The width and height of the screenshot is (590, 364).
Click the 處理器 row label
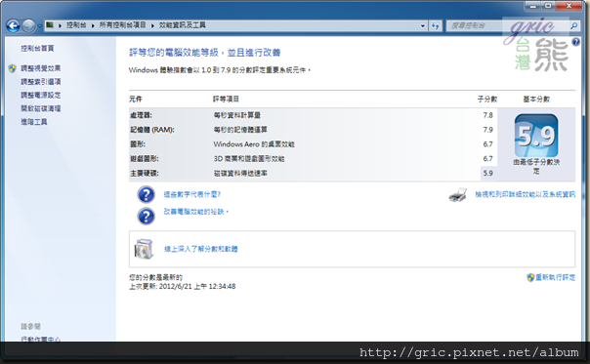[x=141, y=115]
